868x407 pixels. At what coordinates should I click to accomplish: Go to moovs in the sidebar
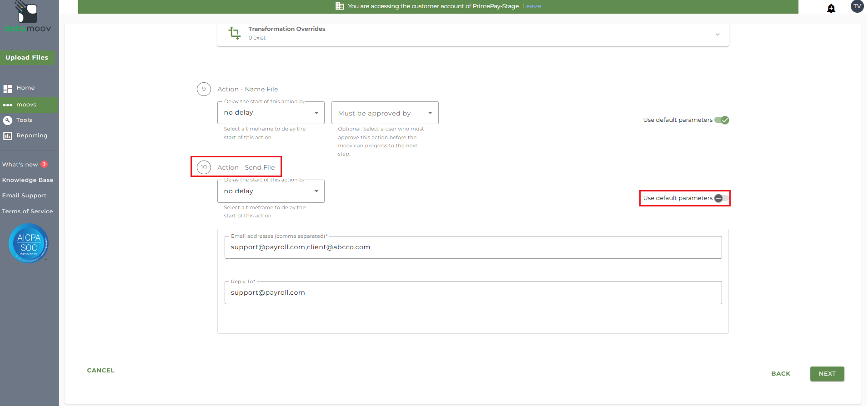(26, 105)
